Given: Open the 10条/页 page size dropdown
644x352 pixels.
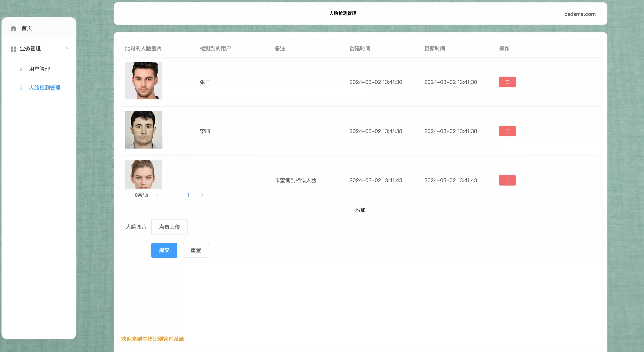Looking at the screenshot, I should tap(144, 195).
